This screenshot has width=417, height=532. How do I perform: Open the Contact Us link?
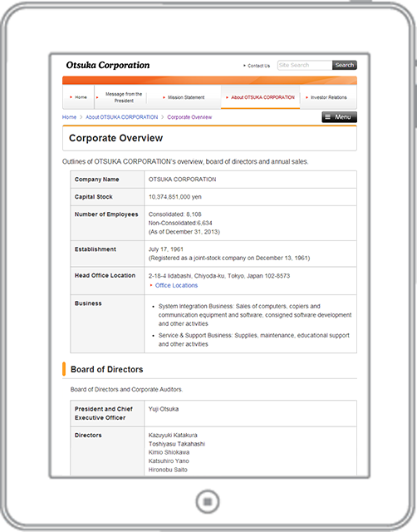coord(258,66)
